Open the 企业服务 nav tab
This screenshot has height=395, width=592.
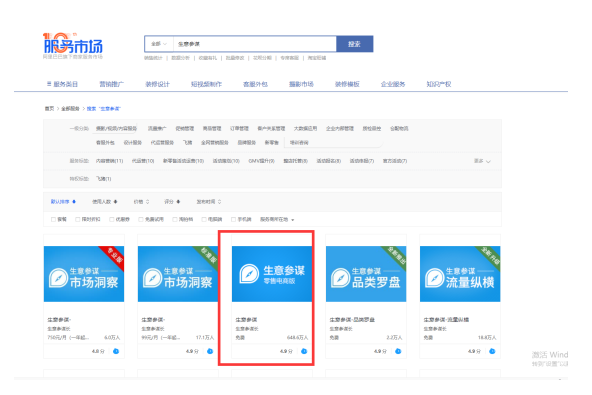(393, 84)
